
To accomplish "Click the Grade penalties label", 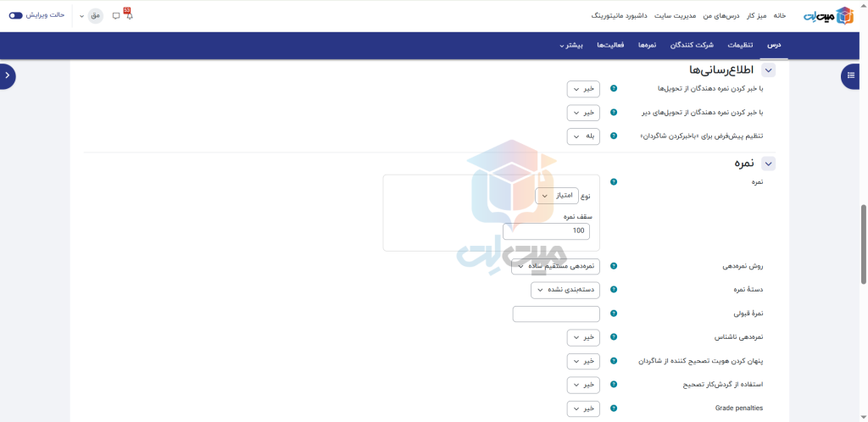I will 739,408.
